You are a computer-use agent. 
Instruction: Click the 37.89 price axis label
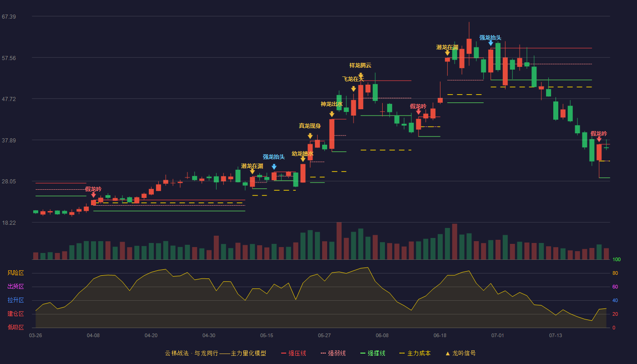pos(9,141)
